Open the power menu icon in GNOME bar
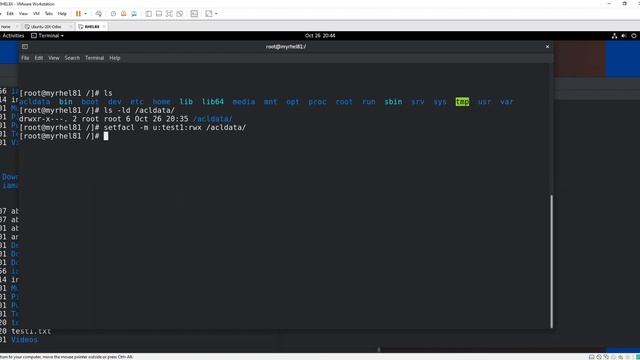The image size is (640, 360). [633, 36]
